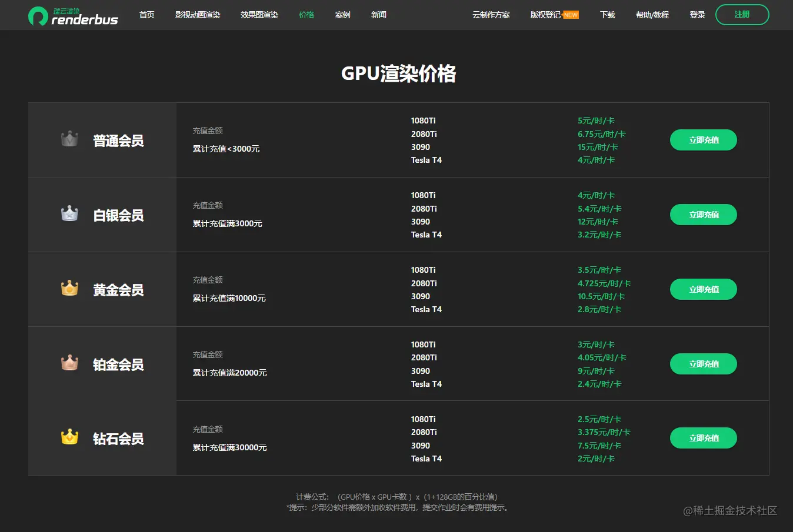This screenshot has width=793, height=532.
Task: Switch to the highlighted 价格 tab
Action: 306,15
